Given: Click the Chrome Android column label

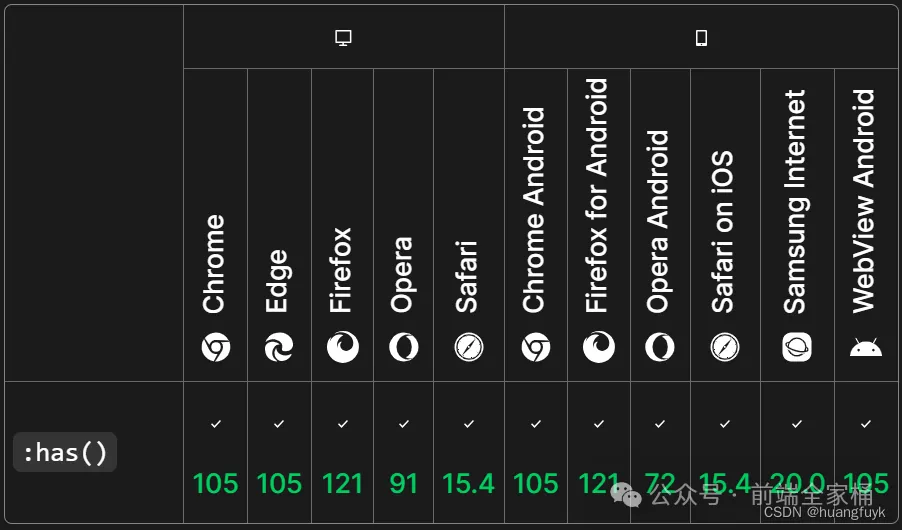Looking at the screenshot, I should pyautogui.click(x=535, y=210).
